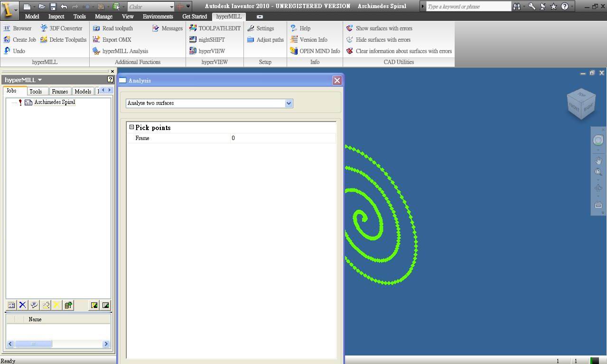607x364 pixels.
Task: Click Export OMX
Action: tap(112, 40)
